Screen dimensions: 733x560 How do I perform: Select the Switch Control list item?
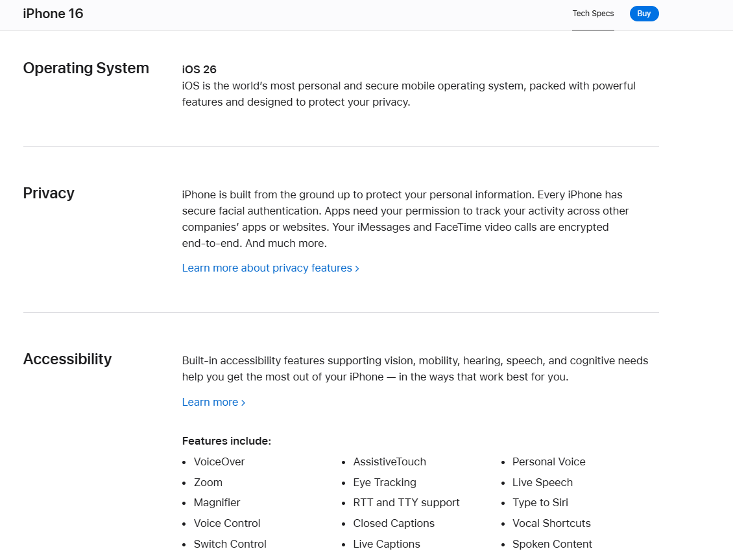click(x=230, y=544)
